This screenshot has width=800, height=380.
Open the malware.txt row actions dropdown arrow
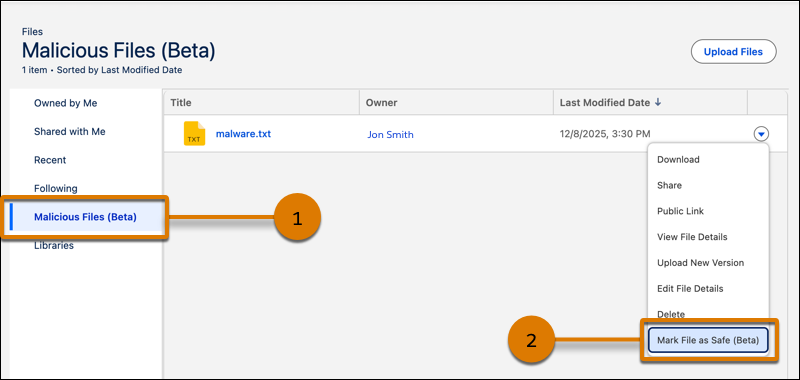[761, 134]
